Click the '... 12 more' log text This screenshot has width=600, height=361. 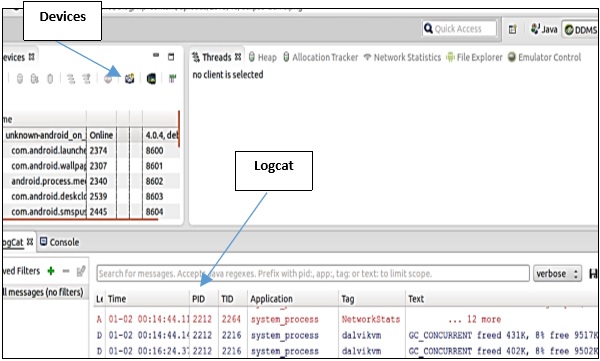click(474, 319)
